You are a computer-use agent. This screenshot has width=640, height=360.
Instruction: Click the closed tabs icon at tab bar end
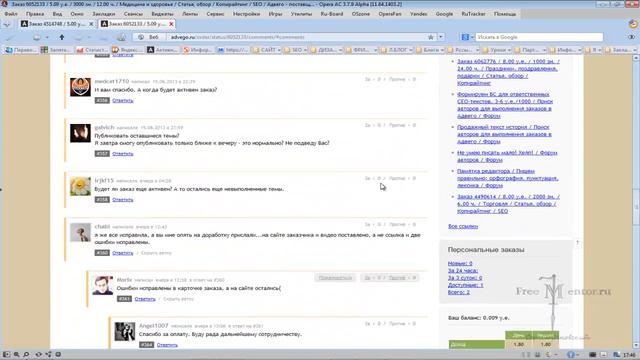(x=633, y=24)
